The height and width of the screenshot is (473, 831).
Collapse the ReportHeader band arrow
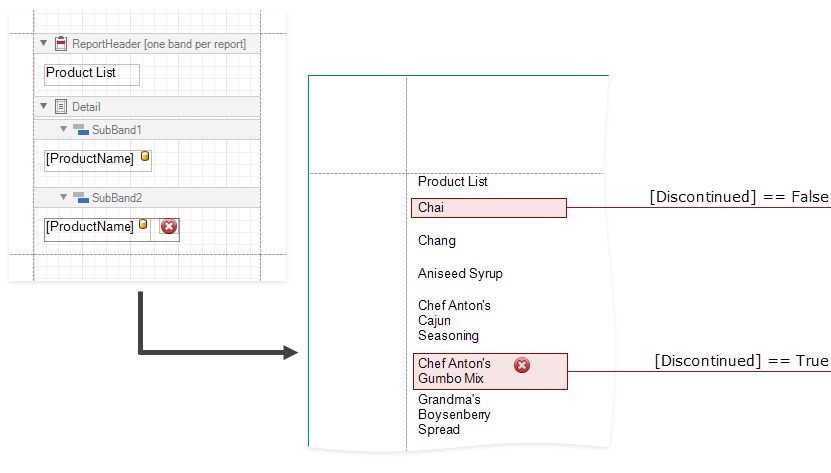[x=44, y=44]
